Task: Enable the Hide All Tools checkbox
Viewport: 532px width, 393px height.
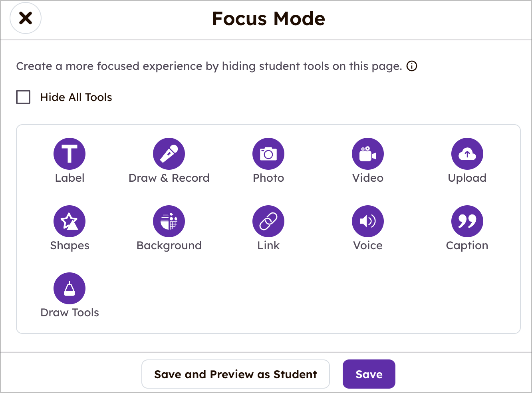Action: [x=23, y=97]
